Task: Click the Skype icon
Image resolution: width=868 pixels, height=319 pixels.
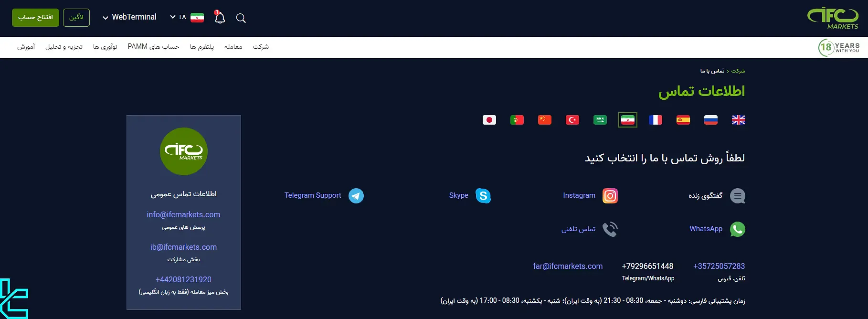Action: click(x=483, y=196)
